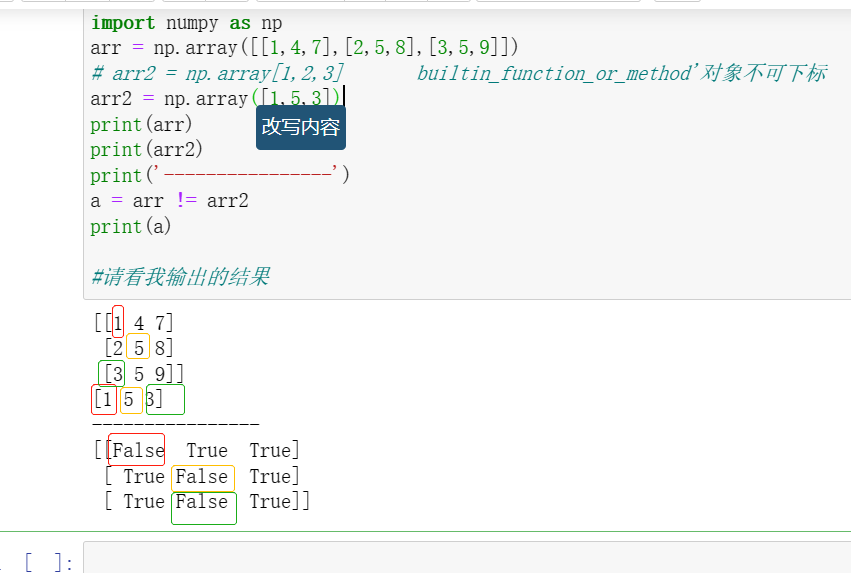Click the '#请看我输出的结果' comment

tap(180, 277)
